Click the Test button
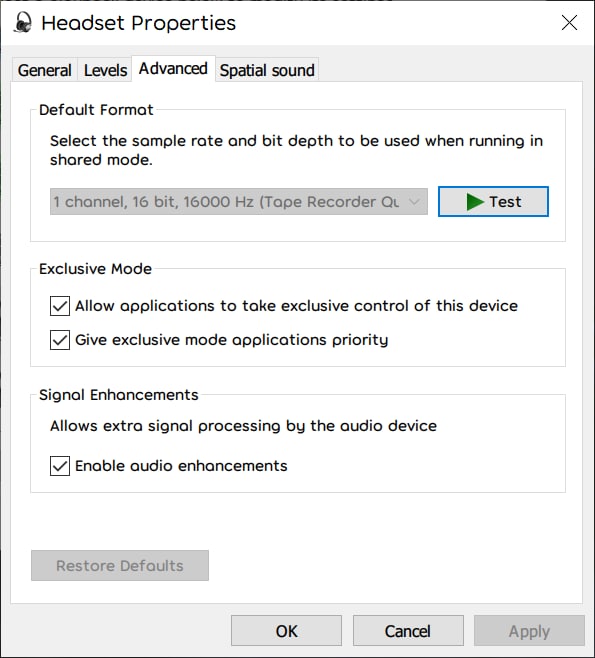Screen dimensions: 595x658 coord(493,202)
